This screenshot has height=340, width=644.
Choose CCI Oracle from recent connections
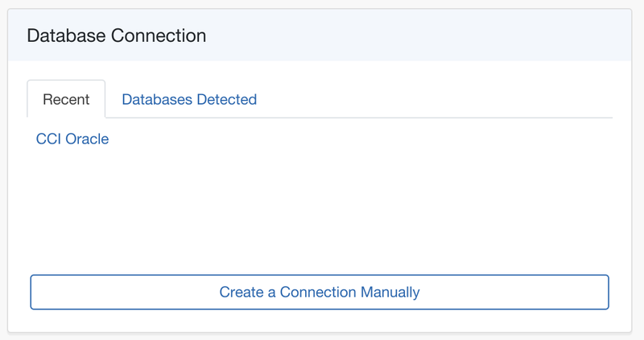72,139
